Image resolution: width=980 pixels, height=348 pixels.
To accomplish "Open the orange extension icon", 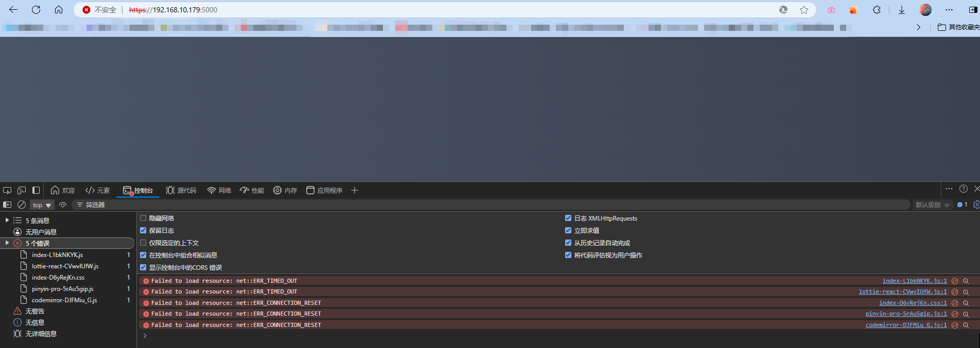I will pyautogui.click(x=853, y=10).
